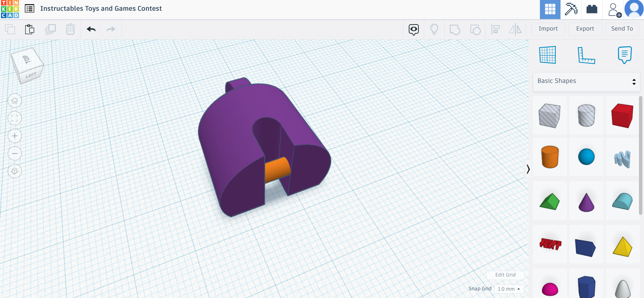The width and height of the screenshot is (644, 298).
Task: Click the Mirror tool icon
Action: pyautogui.click(x=515, y=30)
